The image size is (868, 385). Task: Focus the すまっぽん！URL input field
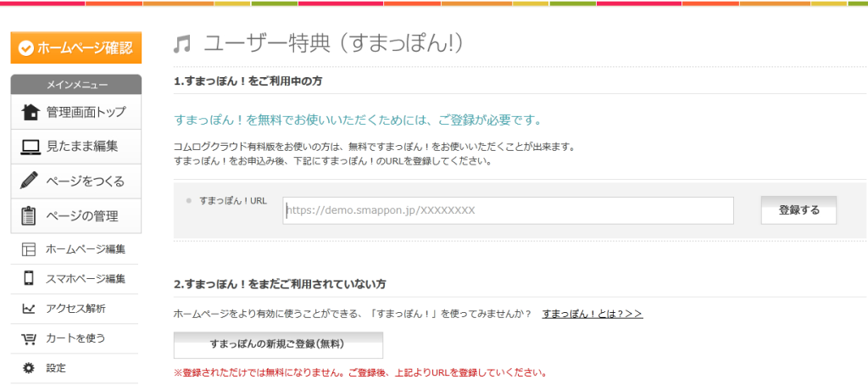point(508,210)
